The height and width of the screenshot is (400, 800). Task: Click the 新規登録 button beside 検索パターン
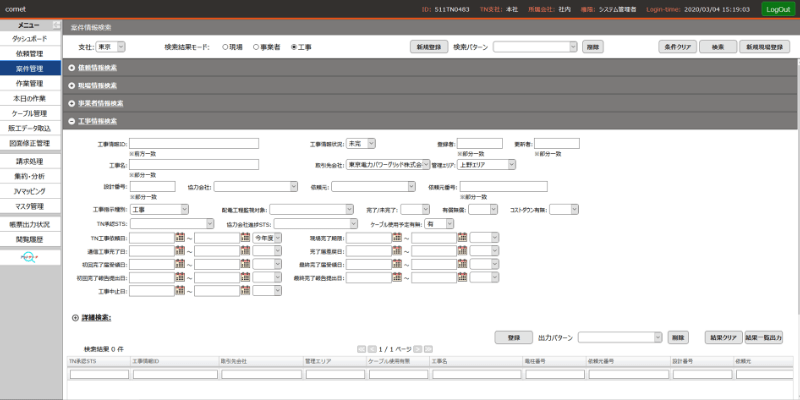[429, 46]
